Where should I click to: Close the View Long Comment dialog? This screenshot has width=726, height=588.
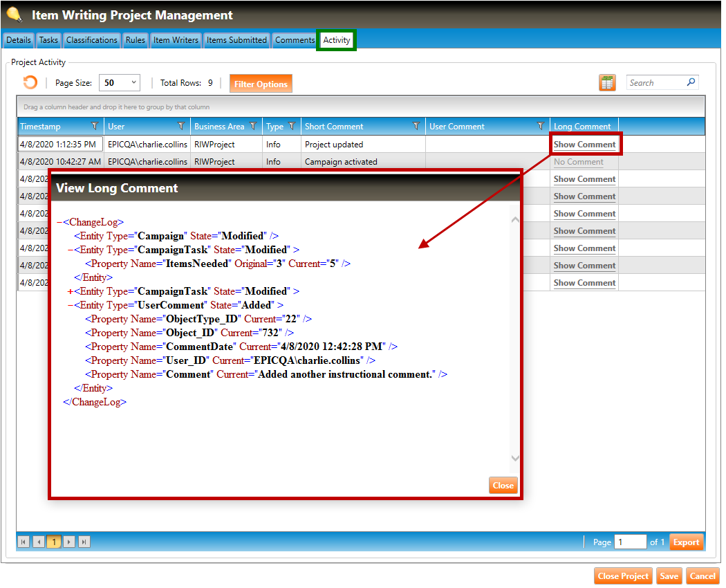coord(503,486)
